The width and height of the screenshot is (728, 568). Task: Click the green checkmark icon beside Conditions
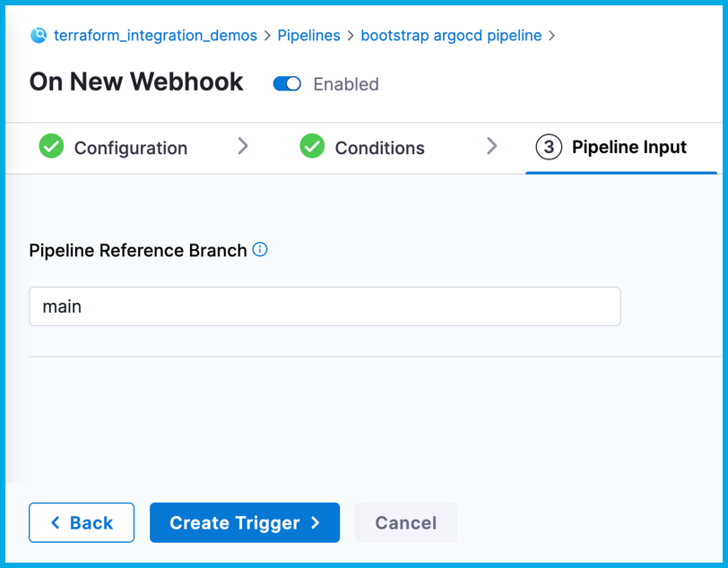click(x=312, y=147)
